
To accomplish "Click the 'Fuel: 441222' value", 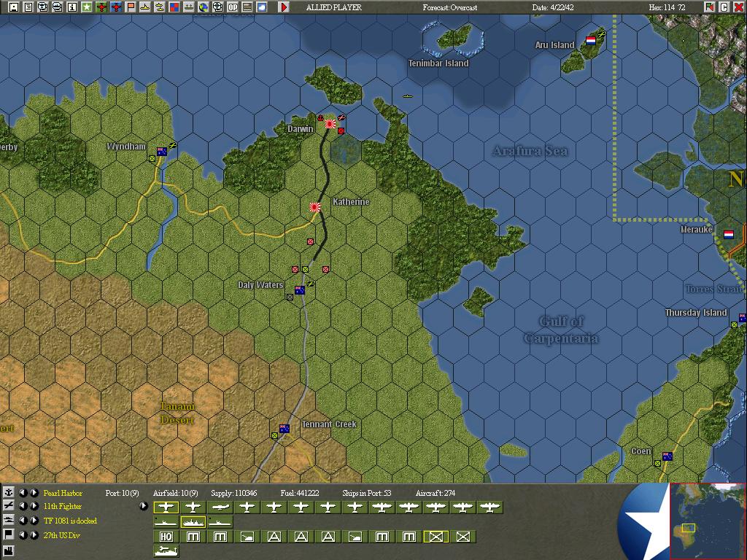I will pyautogui.click(x=300, y=493).
